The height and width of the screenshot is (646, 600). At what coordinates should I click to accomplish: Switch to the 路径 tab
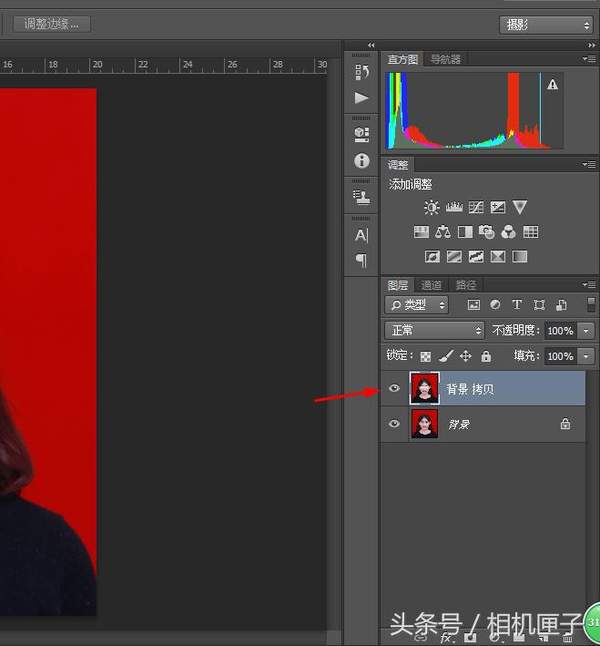click(x=466, y=285)
